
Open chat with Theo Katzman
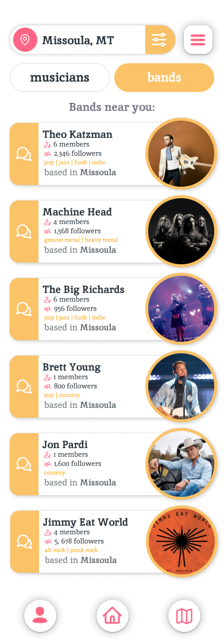[x=24, y=154]
